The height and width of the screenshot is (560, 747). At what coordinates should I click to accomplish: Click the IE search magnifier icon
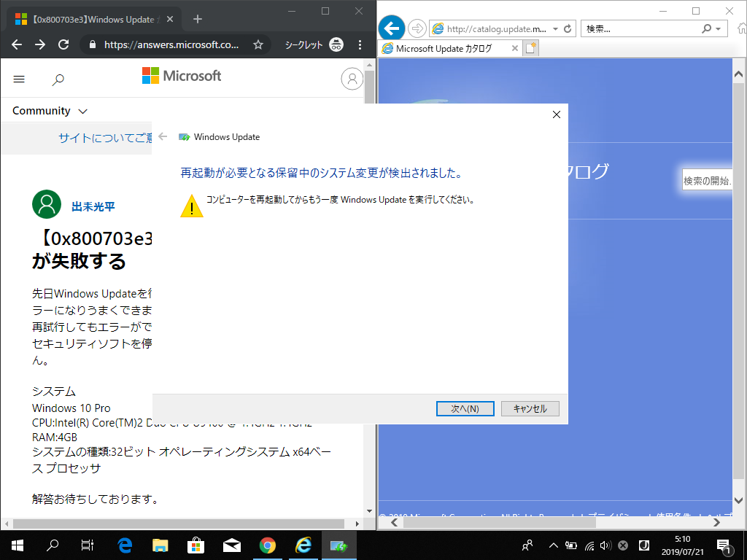(706, 29)
